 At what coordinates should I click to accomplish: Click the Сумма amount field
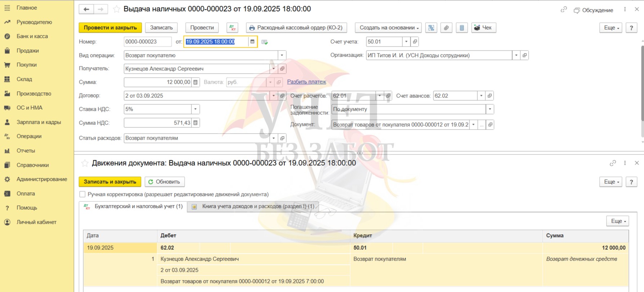coord(158,82)
